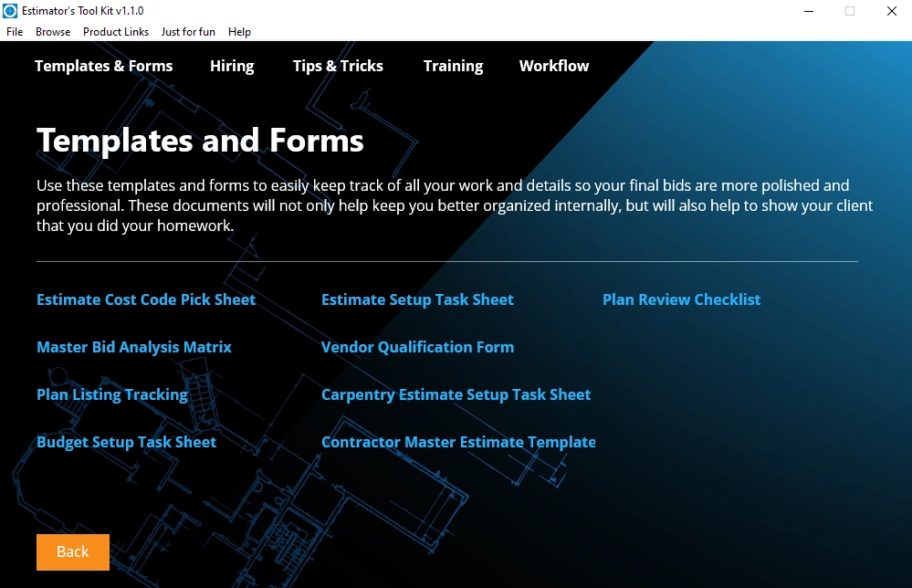Screen dimensions: 912x588
Task: Minimize the Estimator's Tool Kit window
Action: [x=809, y=11]
